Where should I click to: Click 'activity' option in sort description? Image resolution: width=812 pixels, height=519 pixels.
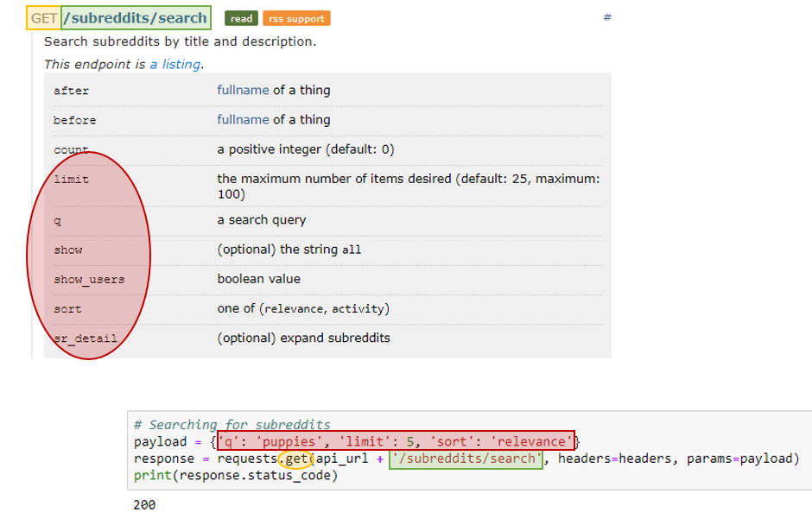358,309
